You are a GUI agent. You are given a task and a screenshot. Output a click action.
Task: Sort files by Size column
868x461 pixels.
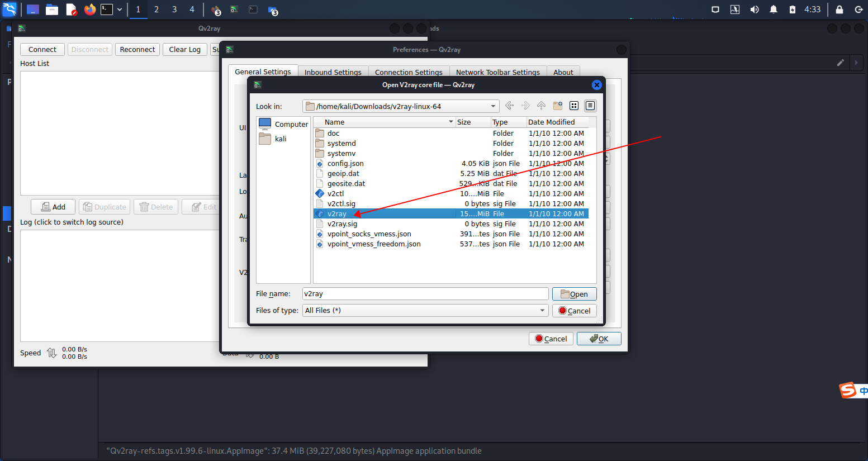pos(472,122)
